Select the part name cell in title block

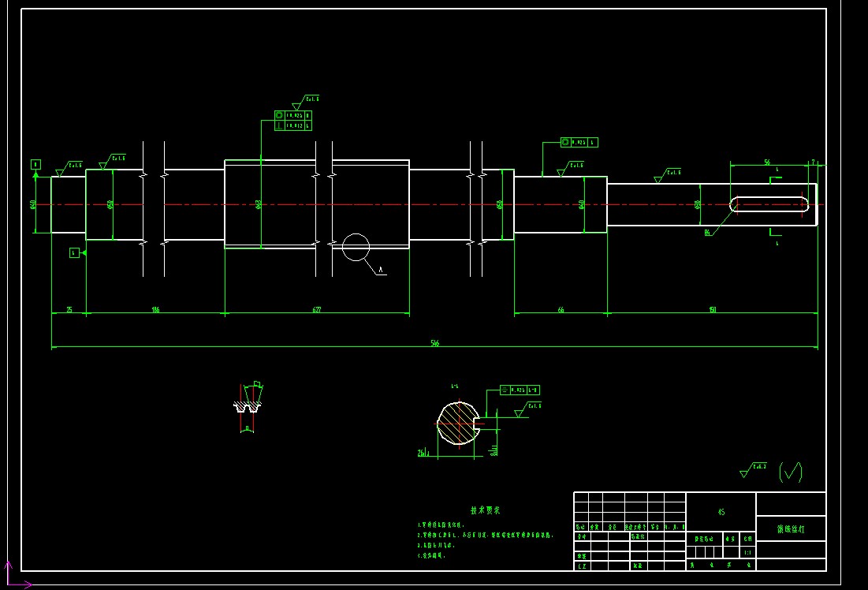(x=791, y=528)
